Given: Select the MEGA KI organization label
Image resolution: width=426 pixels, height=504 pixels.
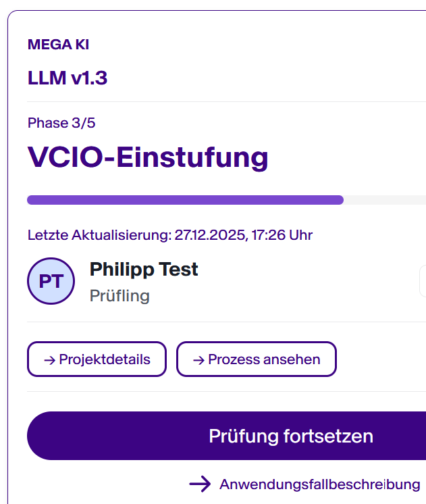Looking at the screenshot, I should [x=58, y=45].
